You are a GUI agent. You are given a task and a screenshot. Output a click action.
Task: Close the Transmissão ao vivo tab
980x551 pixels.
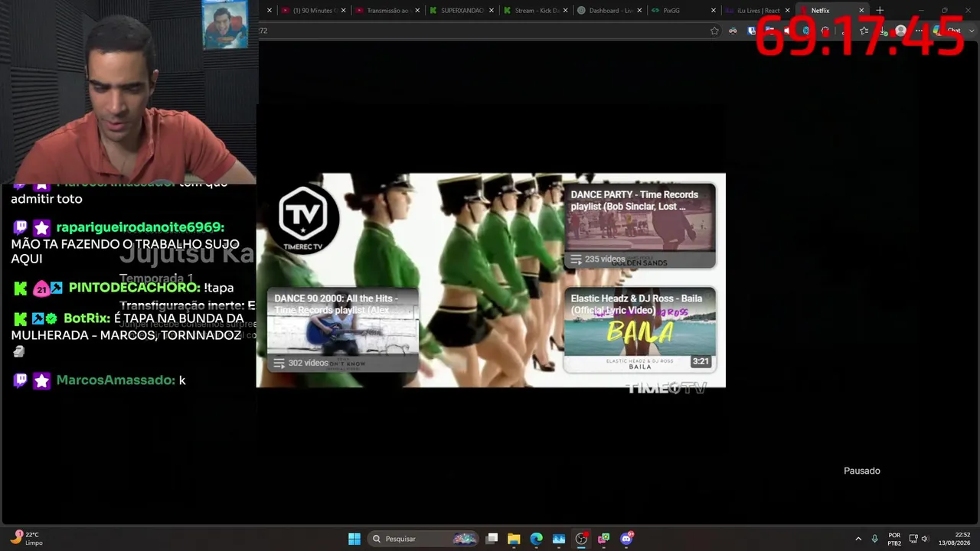[417, 11]
